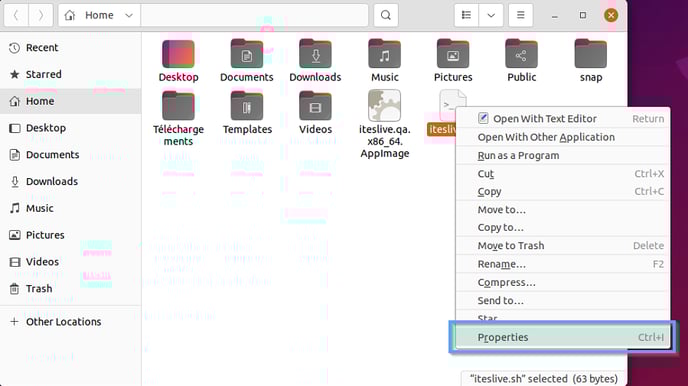This screenshot has height=386, width=688.
Task: Select the Téléchargements folder
Action: coord(178,118)
